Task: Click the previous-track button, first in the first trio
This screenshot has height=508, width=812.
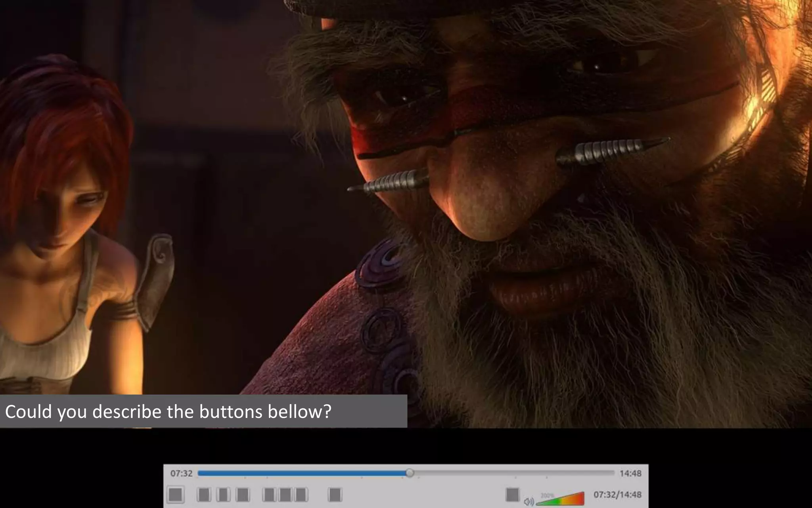Action: point(204,495)
